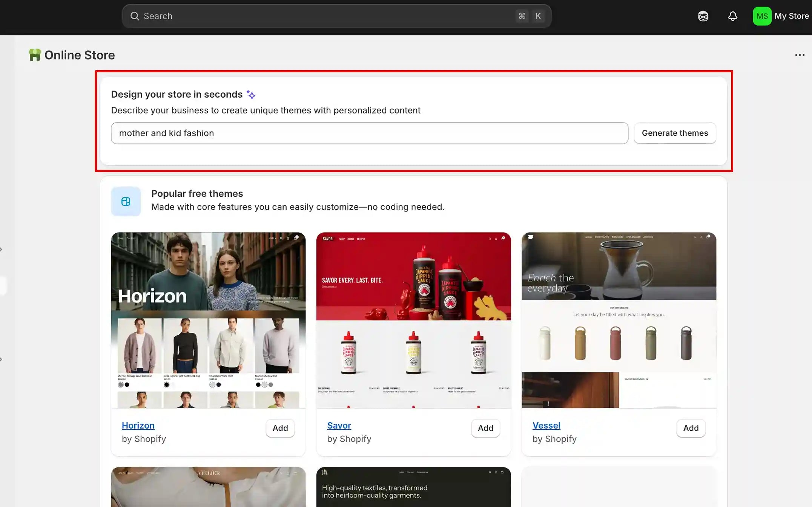Click the Atelier theme preview image
This screenshot has height=507, width=812.
[208, 487]
